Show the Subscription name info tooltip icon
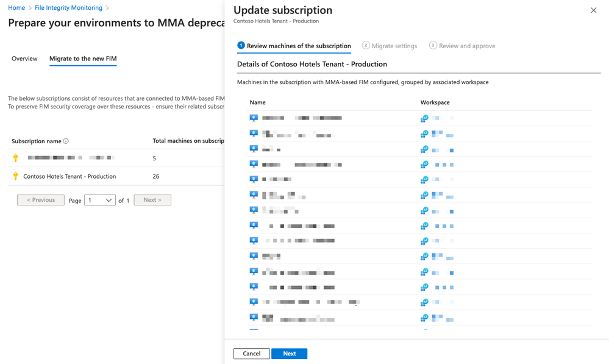This screenshot has height=364, width=609. pyautogui.click(x=66, y=141)
